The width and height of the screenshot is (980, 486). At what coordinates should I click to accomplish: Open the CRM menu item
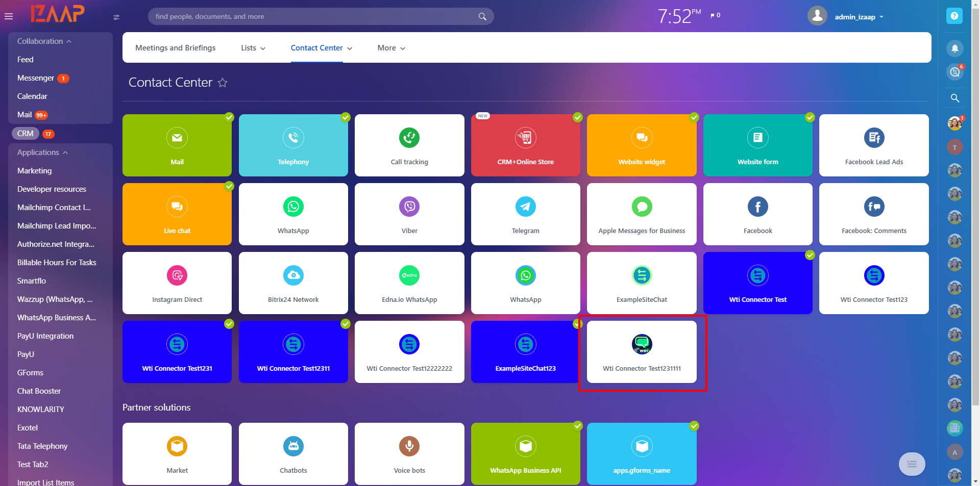coord(26,134)
